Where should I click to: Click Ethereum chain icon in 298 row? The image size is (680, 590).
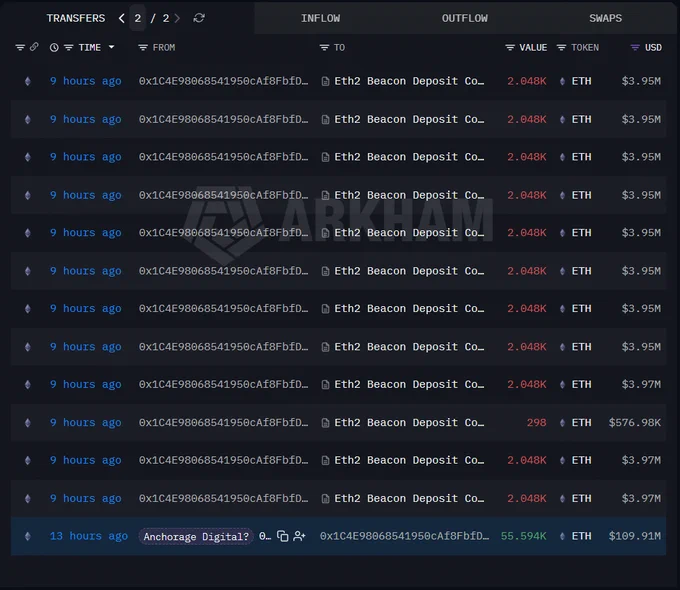point(28,423)
